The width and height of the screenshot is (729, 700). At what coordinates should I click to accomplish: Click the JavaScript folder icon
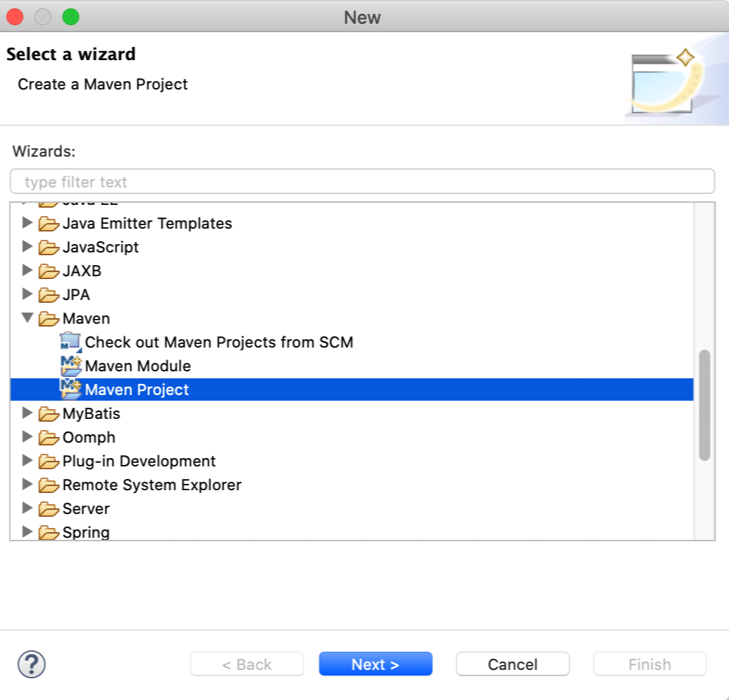[49, 248]
